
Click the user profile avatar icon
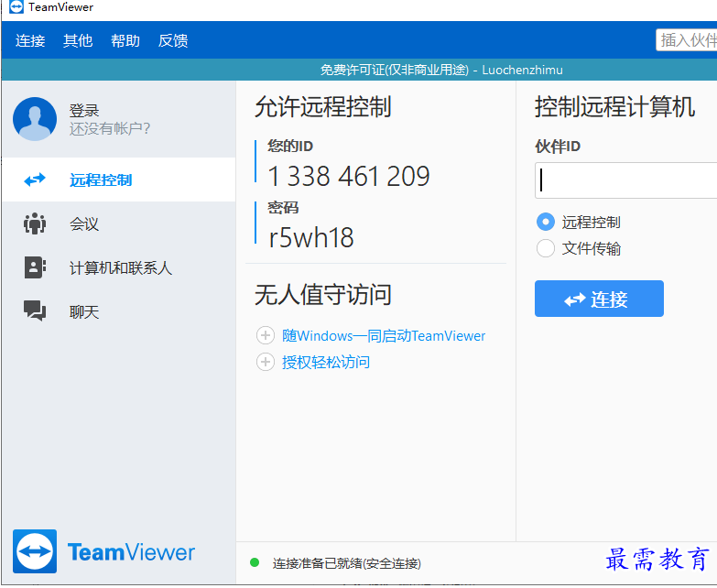[x=35, y=119]
